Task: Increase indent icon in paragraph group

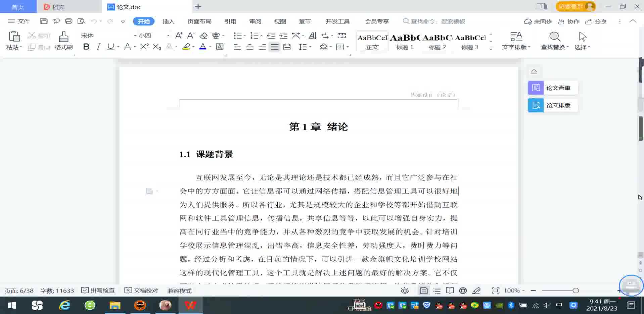Action: [x=283, y=36]
